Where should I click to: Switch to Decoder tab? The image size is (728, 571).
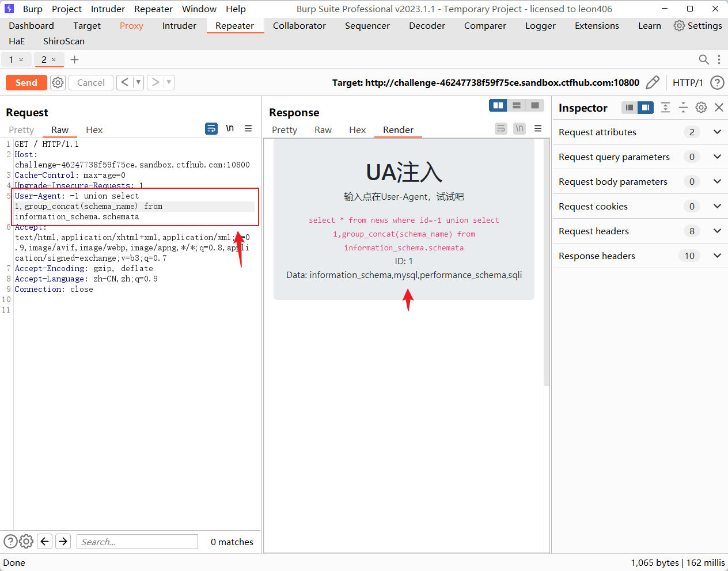click(x=427, y=25)
